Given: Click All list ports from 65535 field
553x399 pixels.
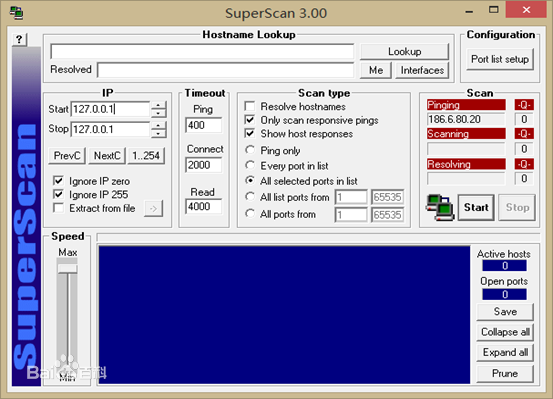Looking at the screenshot, I should (387, 197).
